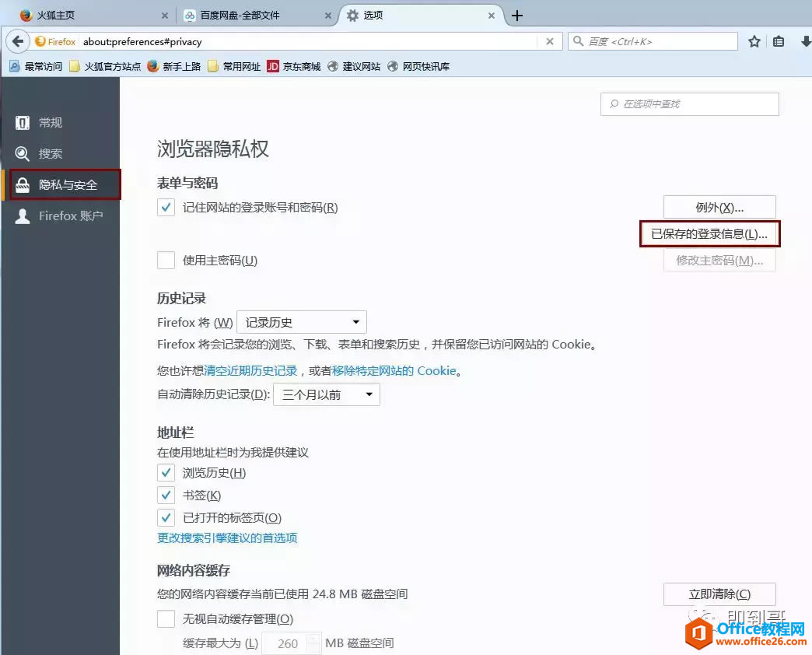Open the 常用网址 bookmark folder
Screen dimensions: 812x655
click(234, 66)
